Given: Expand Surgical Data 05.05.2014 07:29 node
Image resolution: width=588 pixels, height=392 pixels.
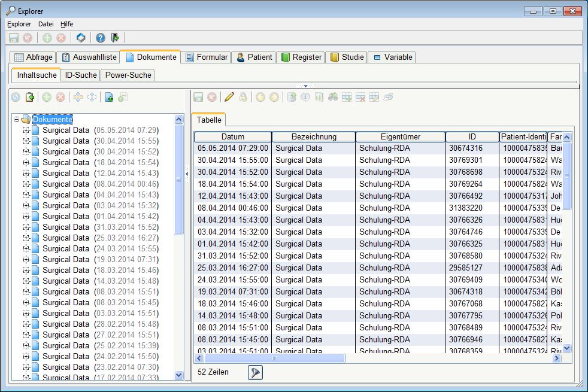Looking at the screenshot, I should [26, 130].
